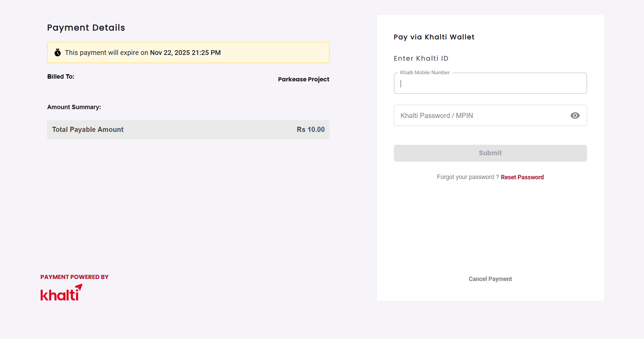Open the Reset Password link
644x339 pixels.
coord(522,177)
